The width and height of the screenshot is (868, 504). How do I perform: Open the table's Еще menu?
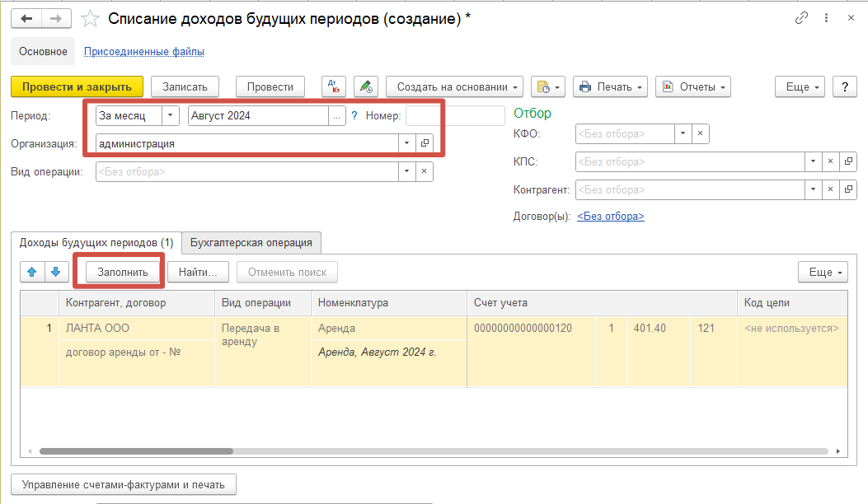(x=823, y=272)
